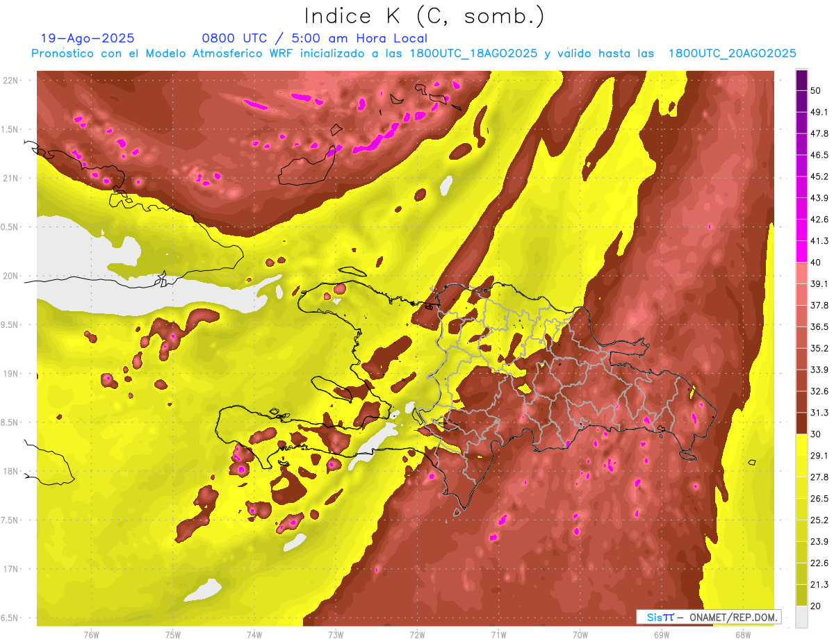Click the color scale value '39.1'
The image size is (834, 644).
point(819,284)
